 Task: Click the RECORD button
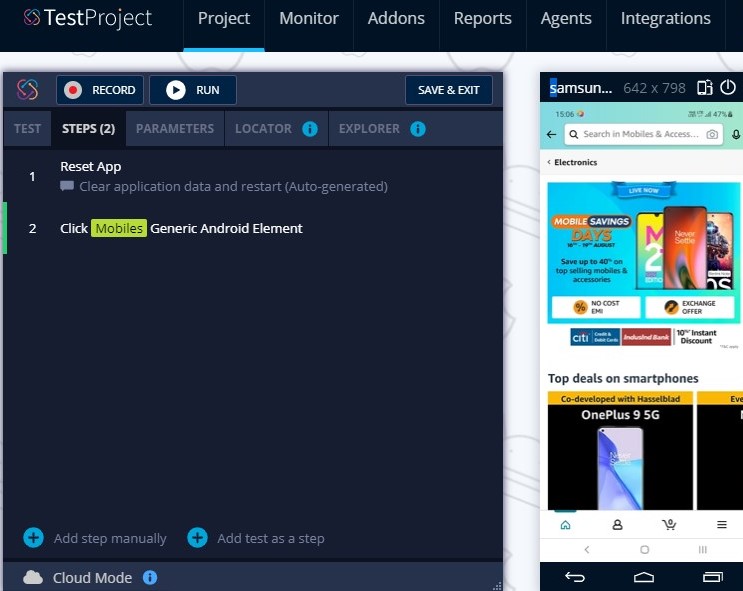point(100,90)
